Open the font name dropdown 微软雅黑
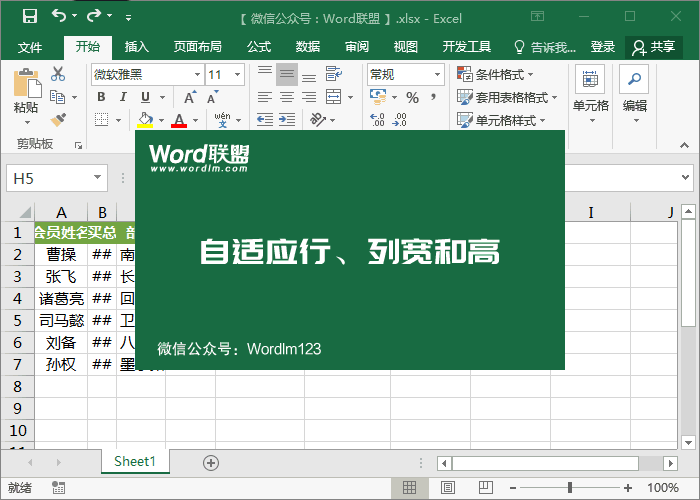700x500 pixels. coord(147,75)
